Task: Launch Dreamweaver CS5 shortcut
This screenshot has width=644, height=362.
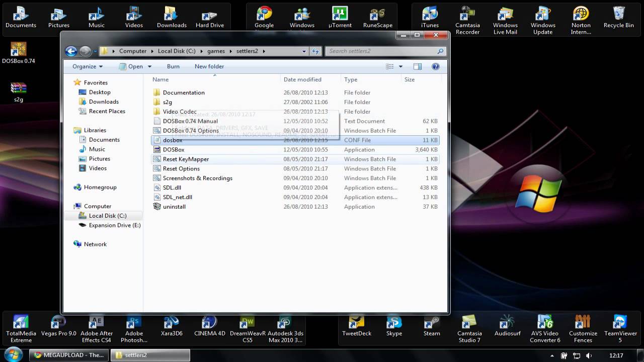Action: [x=248, y=329]
